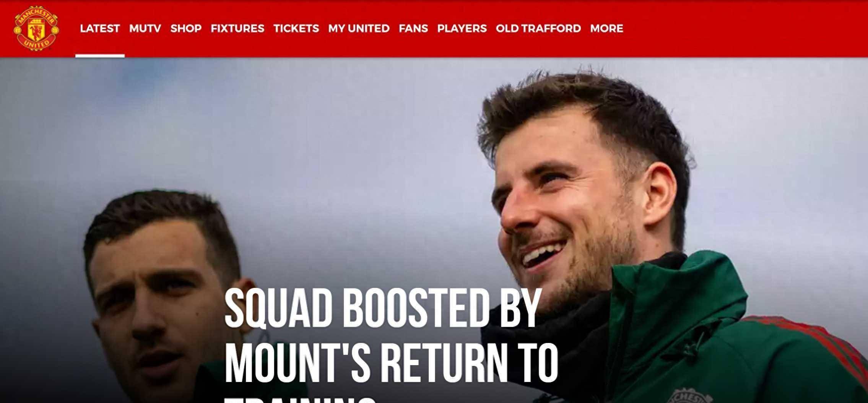
Task: Select FIXTURES in the navigation bar
Action: pos(237,28)
